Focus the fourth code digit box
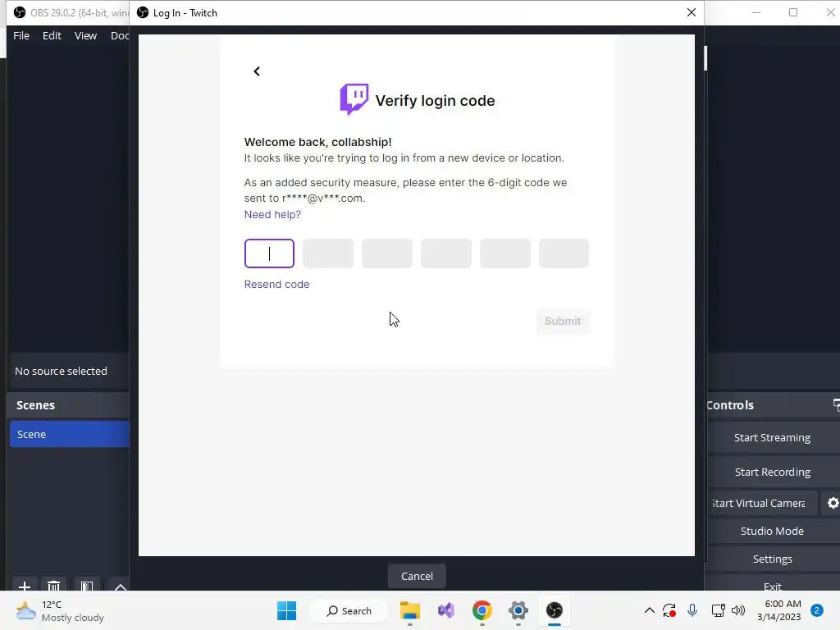The height and width of the screenshot is (630, 840). click(445, 253)
